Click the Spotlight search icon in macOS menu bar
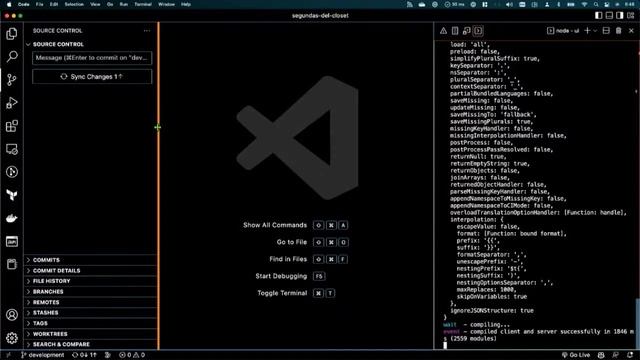Viewport: 640px width, 360px height. [596, 4]
